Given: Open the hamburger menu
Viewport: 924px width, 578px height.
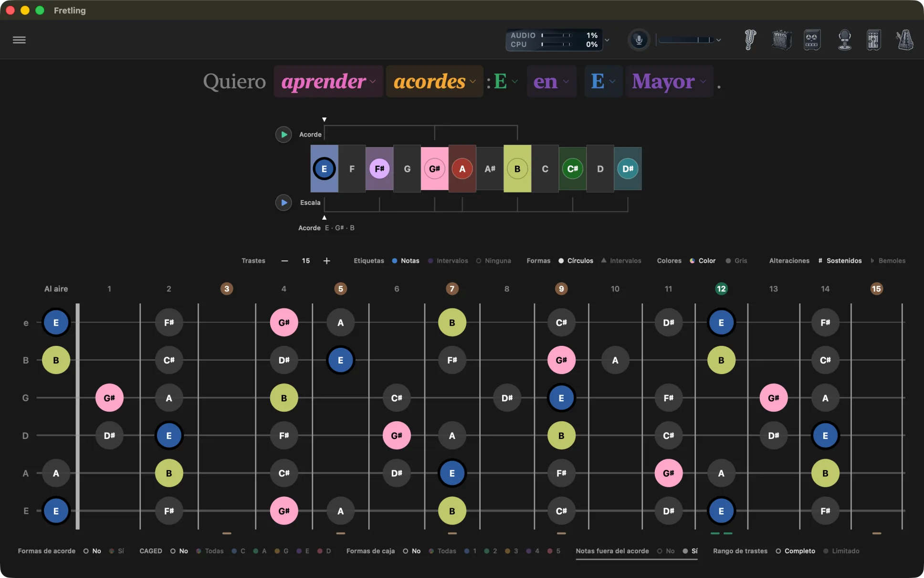Looking at the screenshot, I should (x=19, y=40).
